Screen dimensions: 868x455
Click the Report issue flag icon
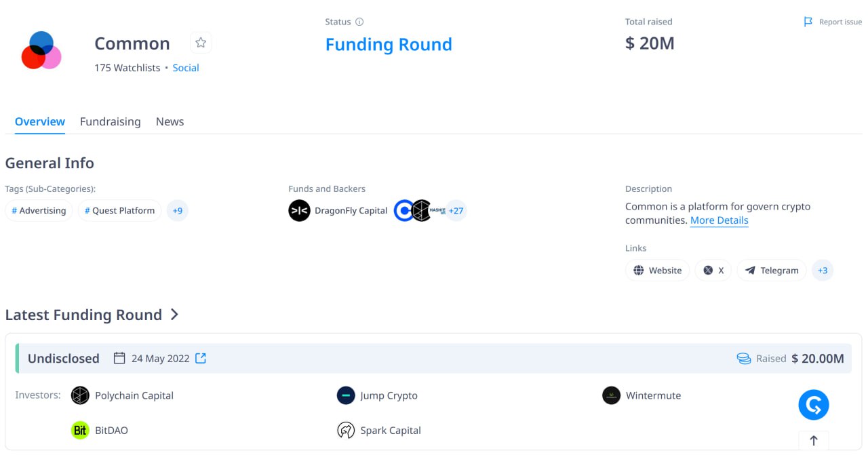point(808,22)
